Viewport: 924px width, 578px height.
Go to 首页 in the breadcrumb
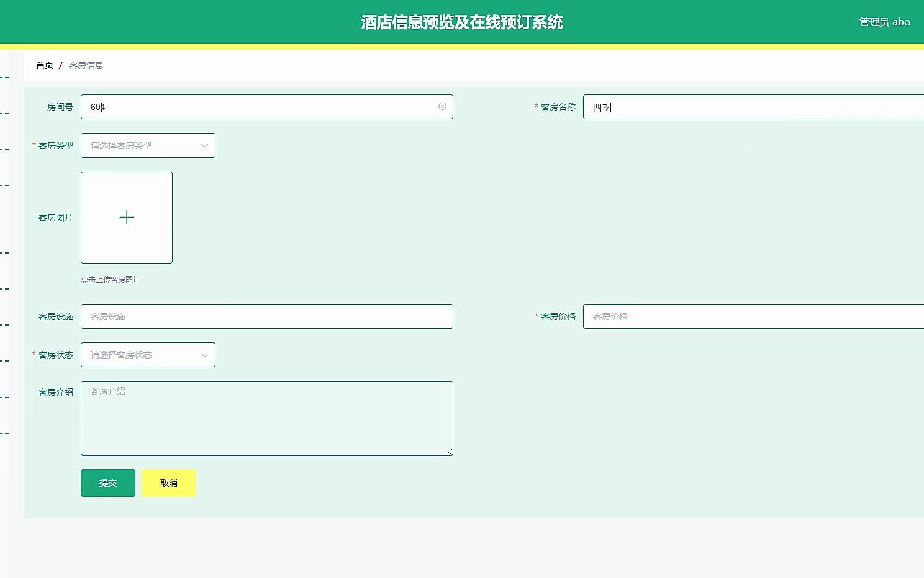pos(45,65)
